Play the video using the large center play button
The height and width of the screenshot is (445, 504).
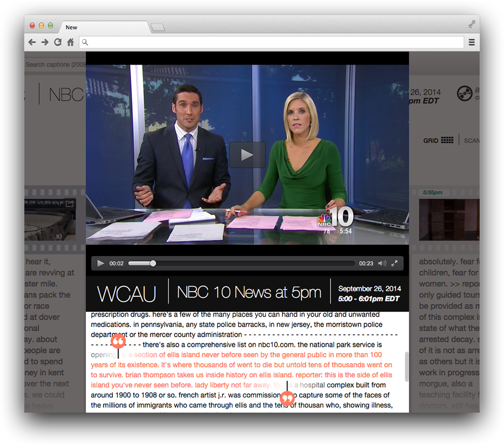(x=247, y=155)
